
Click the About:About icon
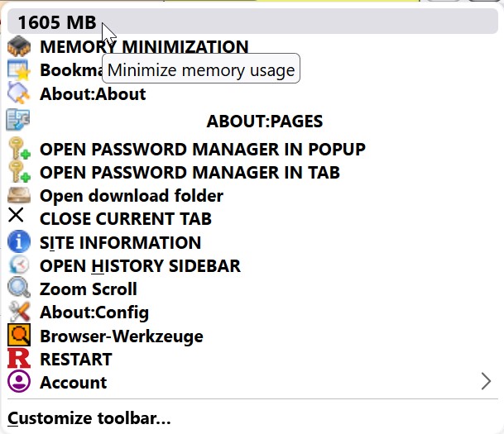(x=18, y=94)
